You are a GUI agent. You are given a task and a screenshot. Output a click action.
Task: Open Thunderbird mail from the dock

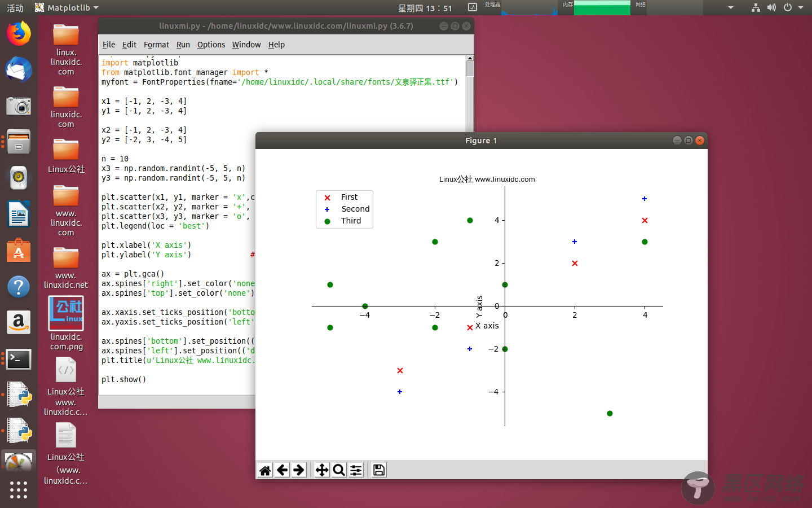point(19,69)
